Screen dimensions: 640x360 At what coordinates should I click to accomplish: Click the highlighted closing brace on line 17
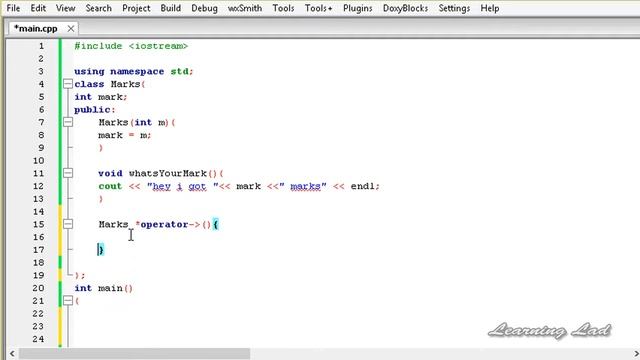pos(101,250)
